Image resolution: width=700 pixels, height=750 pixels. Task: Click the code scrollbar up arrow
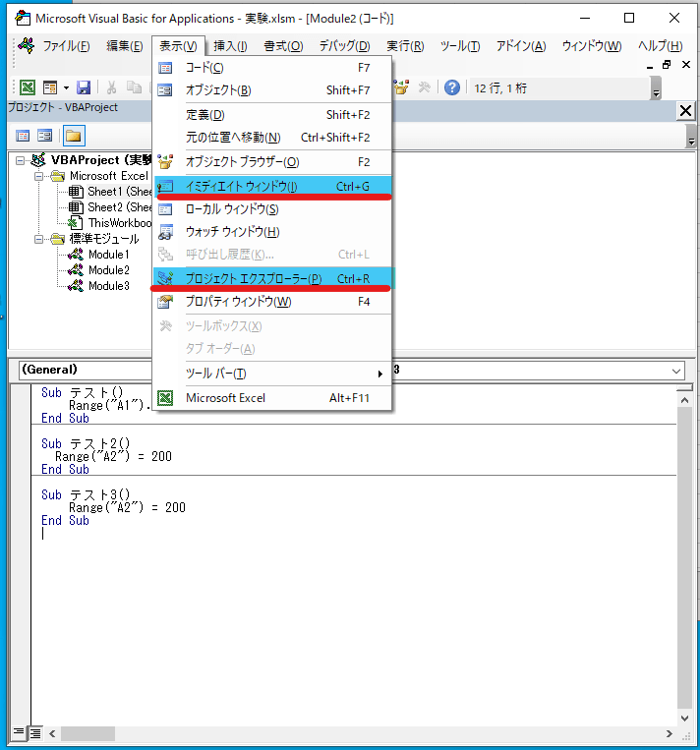click(684, 400)
